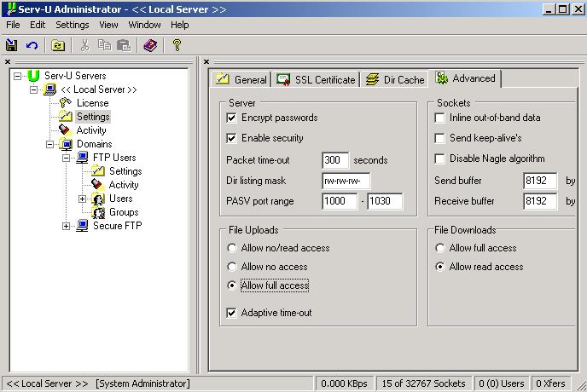Collapse the Domains tree node

(x=49, y=144)
